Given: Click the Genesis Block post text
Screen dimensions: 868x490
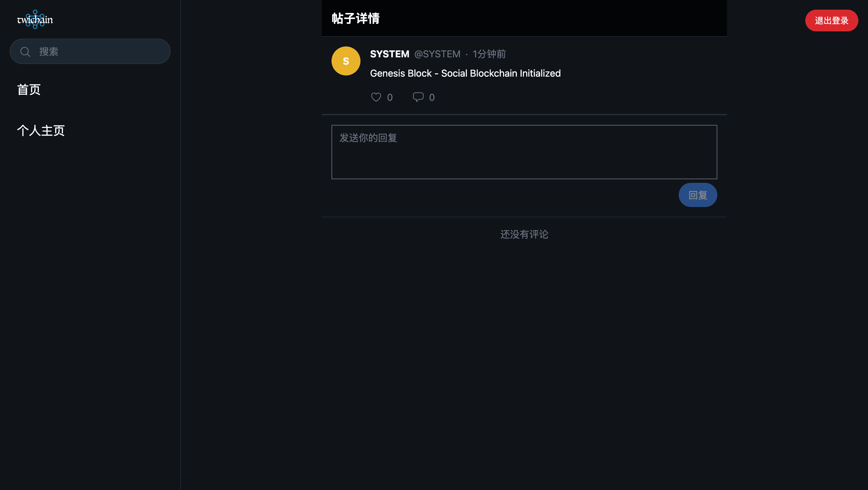Looking at the screenshot, I should [x=465, y=73].
